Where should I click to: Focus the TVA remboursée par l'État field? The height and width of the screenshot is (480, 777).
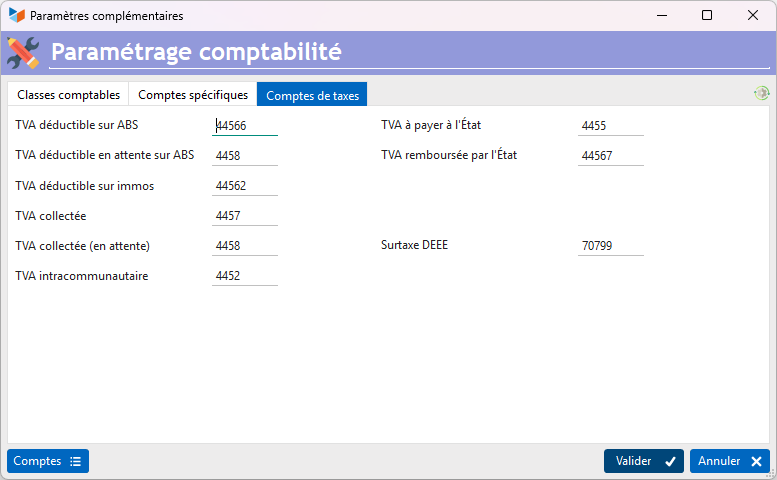coord(611,156)
